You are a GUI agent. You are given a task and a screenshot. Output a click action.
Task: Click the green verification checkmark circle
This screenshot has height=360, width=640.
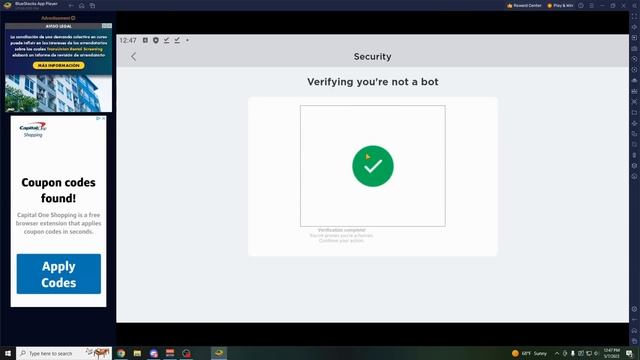(x=373, y=166)
